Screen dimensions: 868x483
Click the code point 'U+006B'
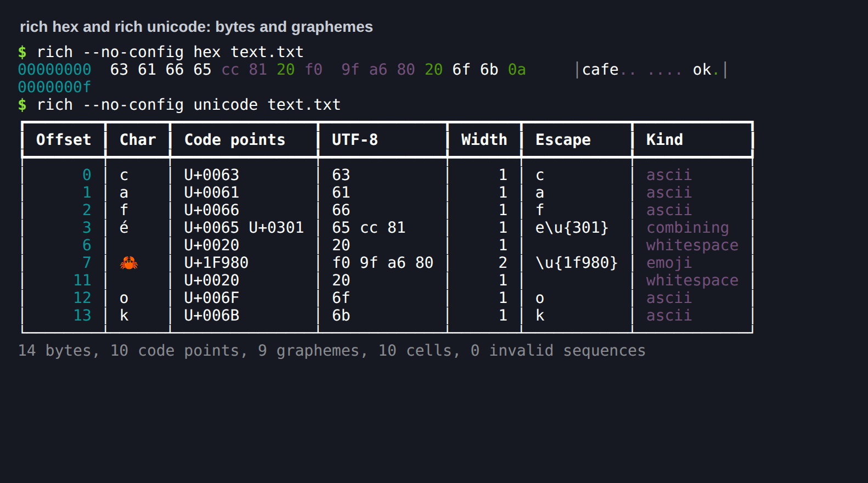(x=212, y=316)
